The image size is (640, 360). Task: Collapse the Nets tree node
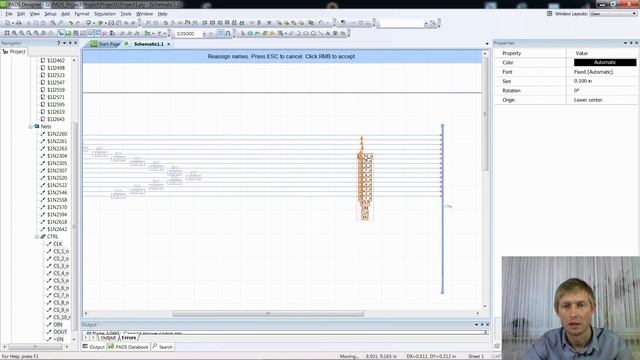(31, 127)
